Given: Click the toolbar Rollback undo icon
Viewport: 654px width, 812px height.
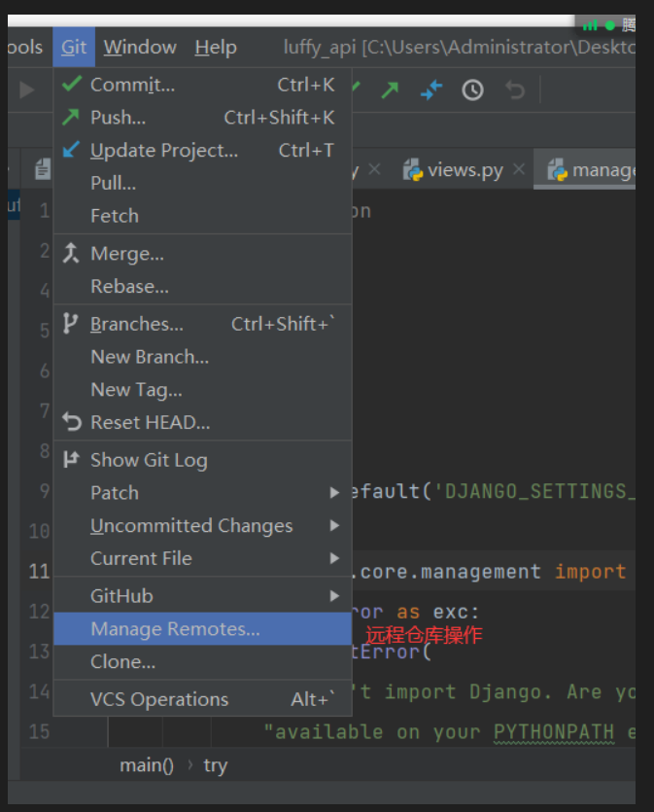Looking at the screenshot, I should click(x=515, y=90).
